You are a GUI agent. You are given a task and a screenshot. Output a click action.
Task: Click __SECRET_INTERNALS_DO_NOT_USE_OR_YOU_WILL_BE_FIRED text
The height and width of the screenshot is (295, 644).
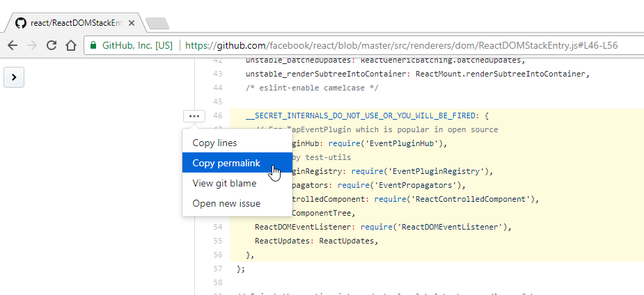[360, 115]
